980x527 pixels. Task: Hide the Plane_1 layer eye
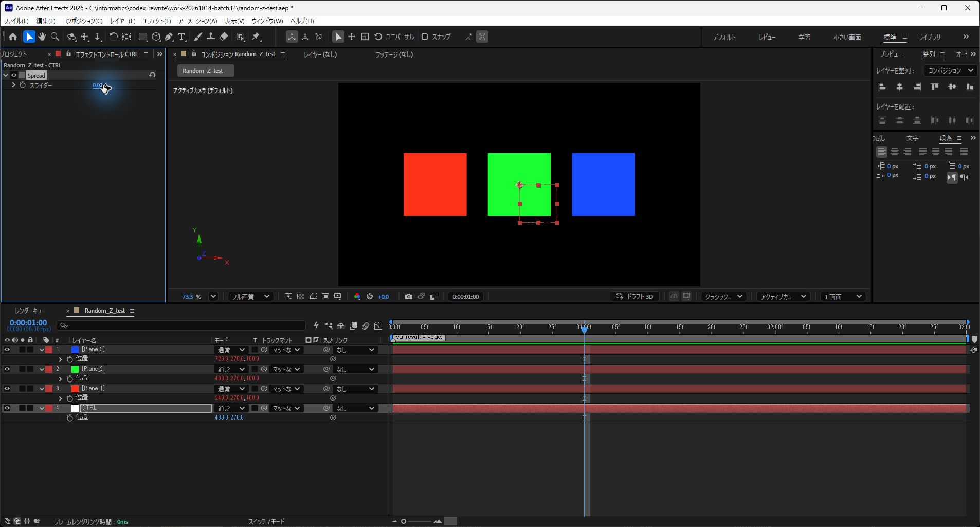tap(7, 389)
